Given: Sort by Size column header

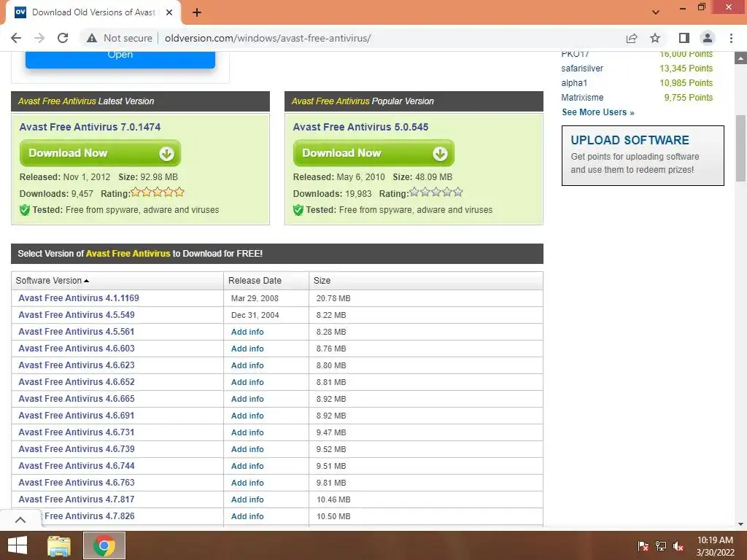Looking at the screenshot, I should click(426, 281).
